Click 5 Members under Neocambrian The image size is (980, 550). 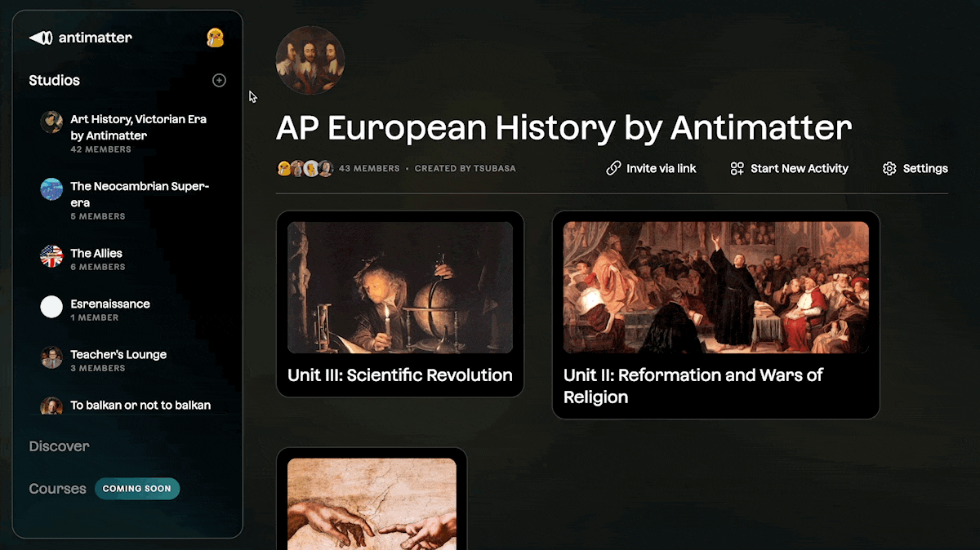[98, 216]
